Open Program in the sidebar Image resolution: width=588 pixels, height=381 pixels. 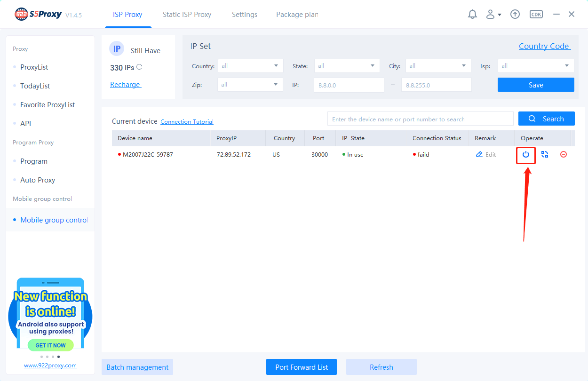pos(34,161)
